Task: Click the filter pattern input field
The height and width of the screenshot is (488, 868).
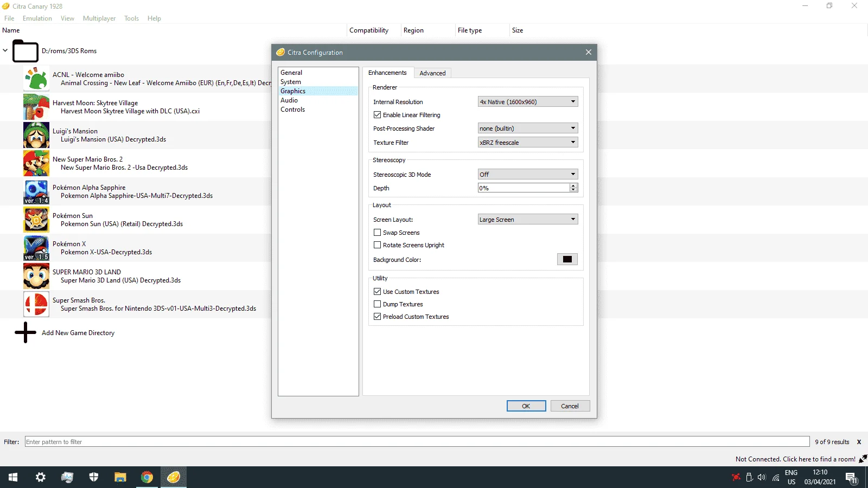Action: pyautogui.click(x=417, y=442)
